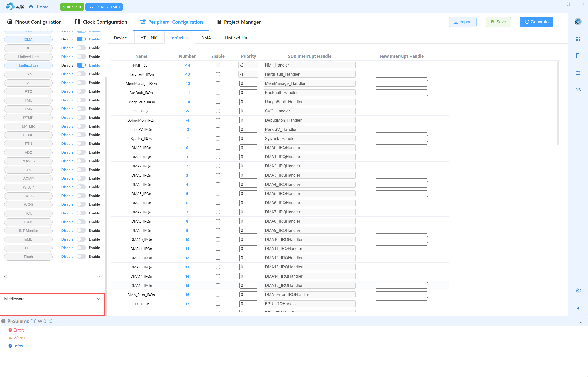This screenshot has width=588, height=377.
Task: Open the document icon in right sidebar
Action: [x=578, y=56]
